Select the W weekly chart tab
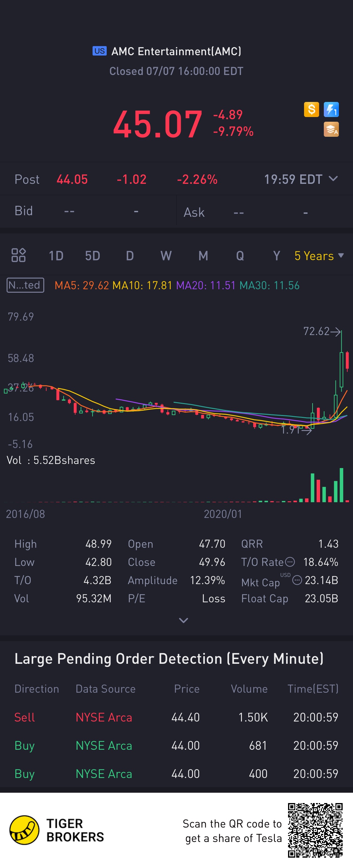 tap(166, 256)
